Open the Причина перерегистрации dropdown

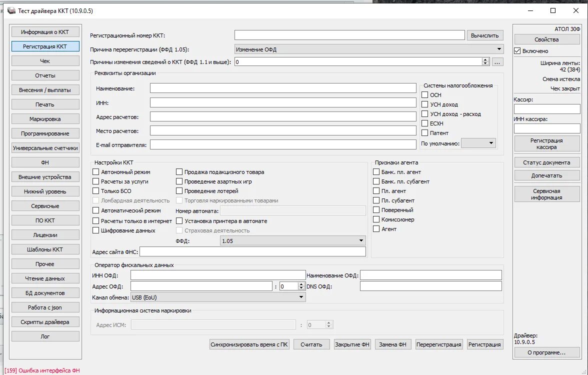[368, 49]
